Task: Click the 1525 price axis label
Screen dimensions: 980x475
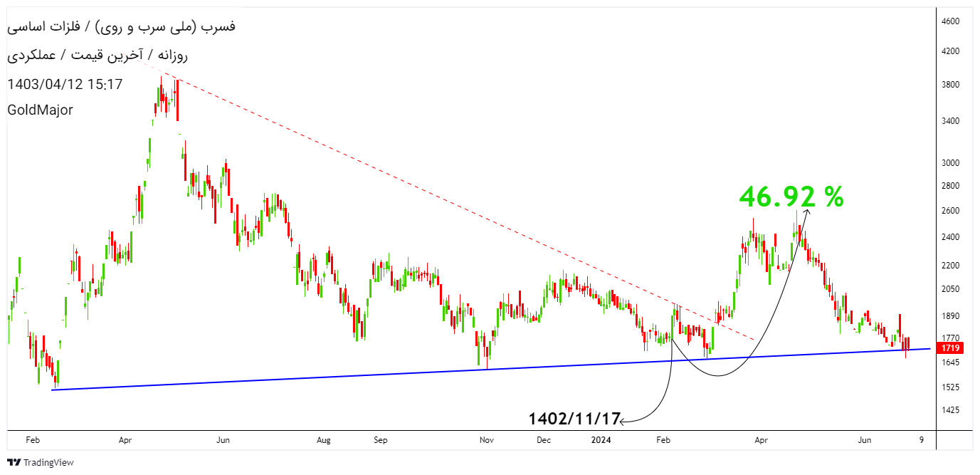Action: pos(951,387)
